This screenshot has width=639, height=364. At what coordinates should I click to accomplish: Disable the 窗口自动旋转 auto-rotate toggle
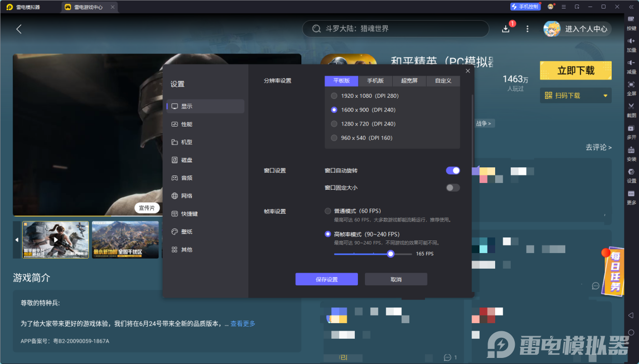pyautogui.click(x=453, y=170)
